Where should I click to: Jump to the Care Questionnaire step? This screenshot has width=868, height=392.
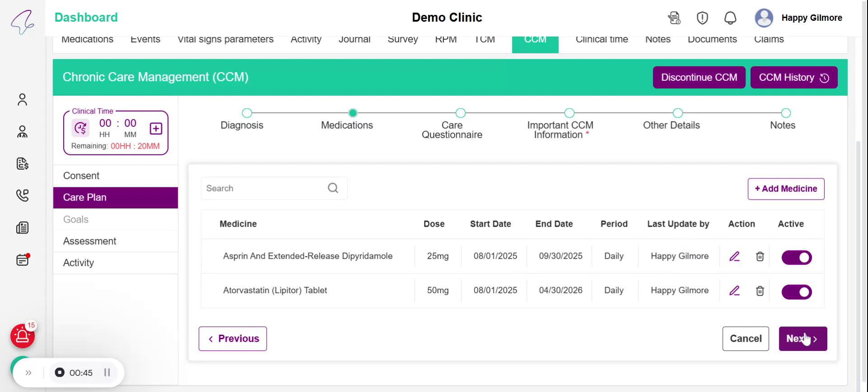(460, 113)
